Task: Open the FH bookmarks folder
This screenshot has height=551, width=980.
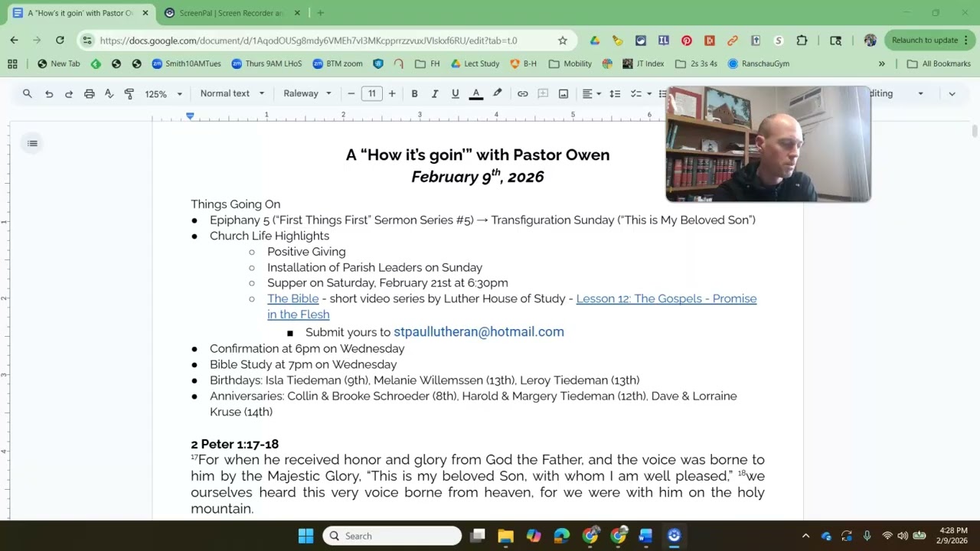Action: point(427,64)
